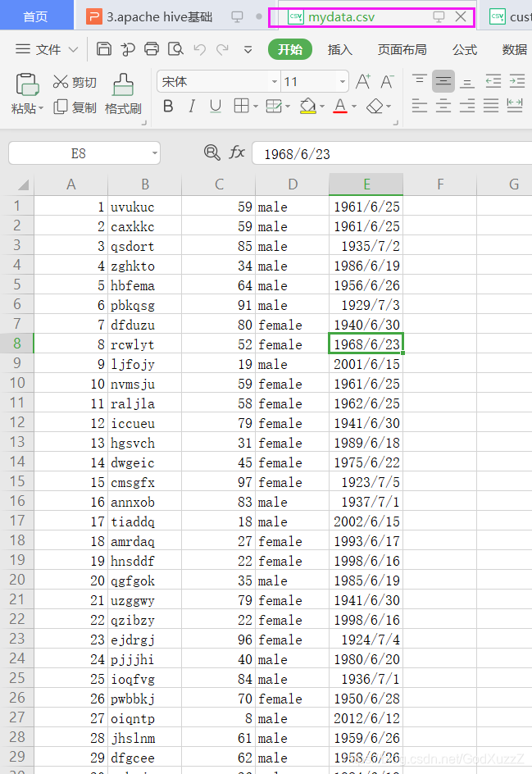Click the distributed alignment icon
The height and width of the screenshot is (774, 532).
tap(515, 106)
